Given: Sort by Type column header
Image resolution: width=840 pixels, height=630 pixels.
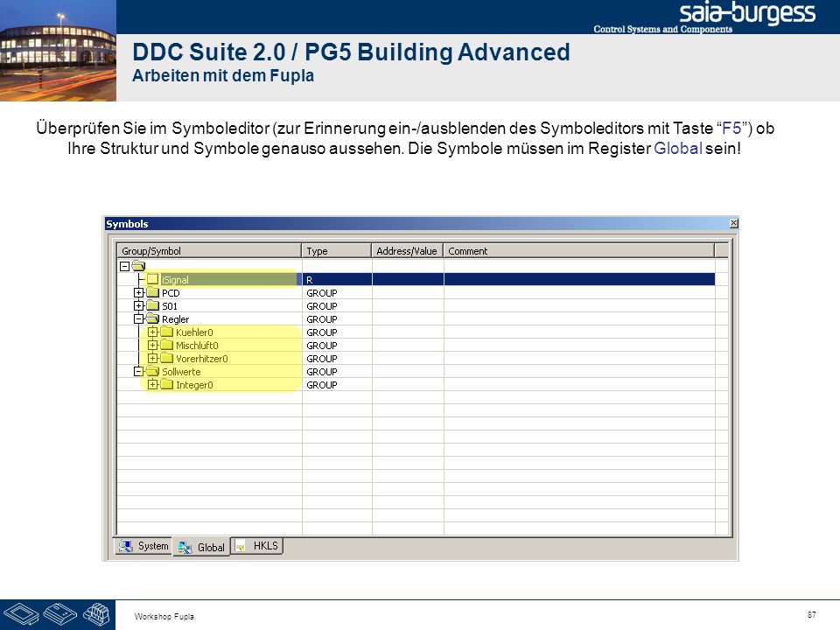Looking at the screenshot, I should pos(336,251).
